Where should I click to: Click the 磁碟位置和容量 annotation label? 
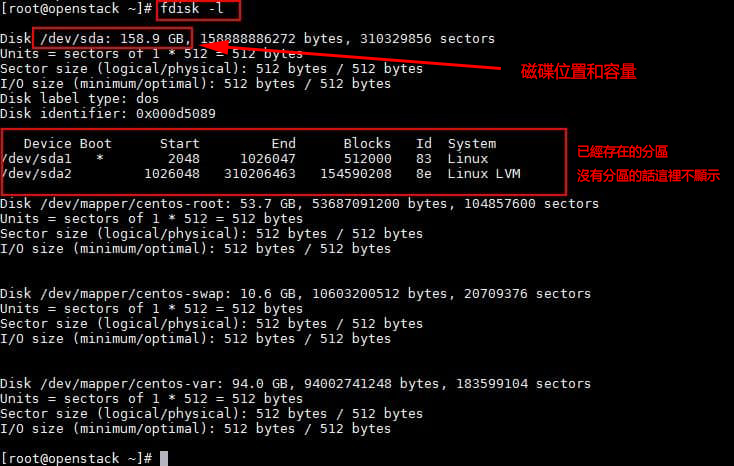pos(579,73)
